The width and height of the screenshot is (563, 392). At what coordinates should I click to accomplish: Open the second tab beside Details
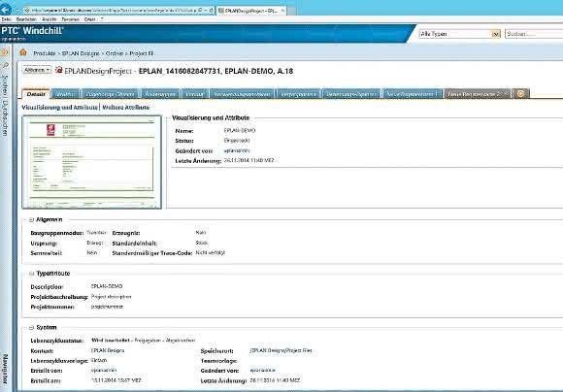[66, 94]
